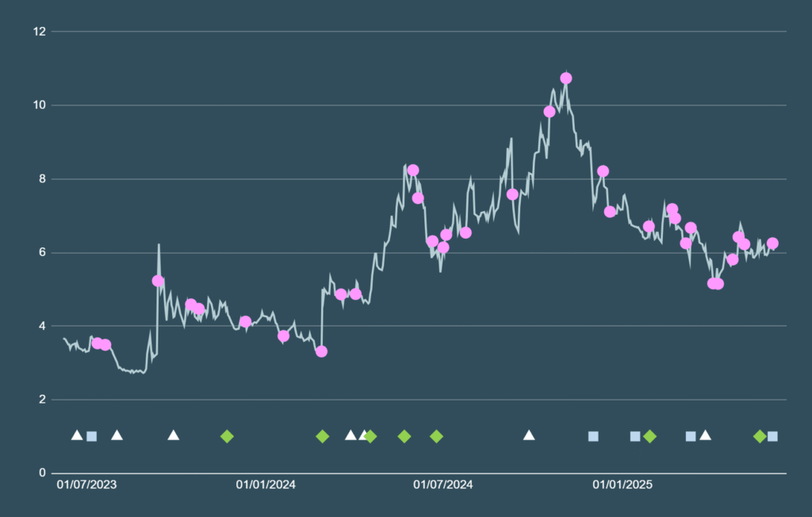812x517 pixels.
Task: Click pink dot above the 8 gridline before 01/07/2024
Action: click(412, 170)
